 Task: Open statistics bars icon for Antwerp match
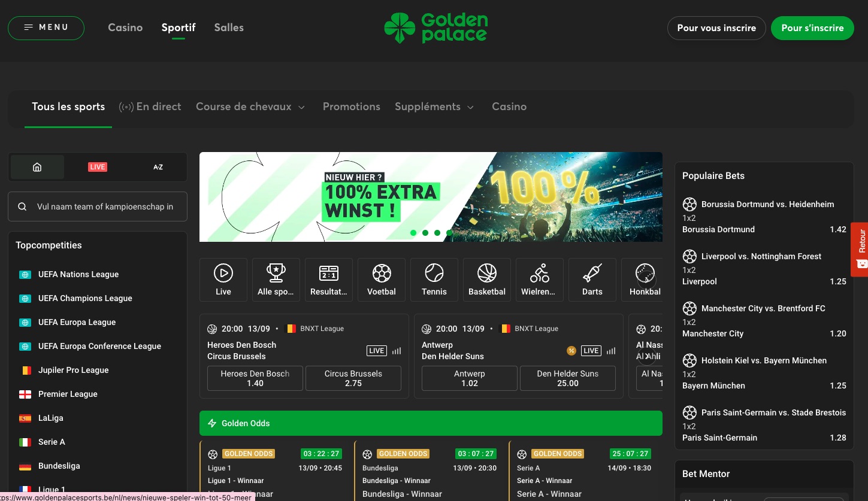611,351
